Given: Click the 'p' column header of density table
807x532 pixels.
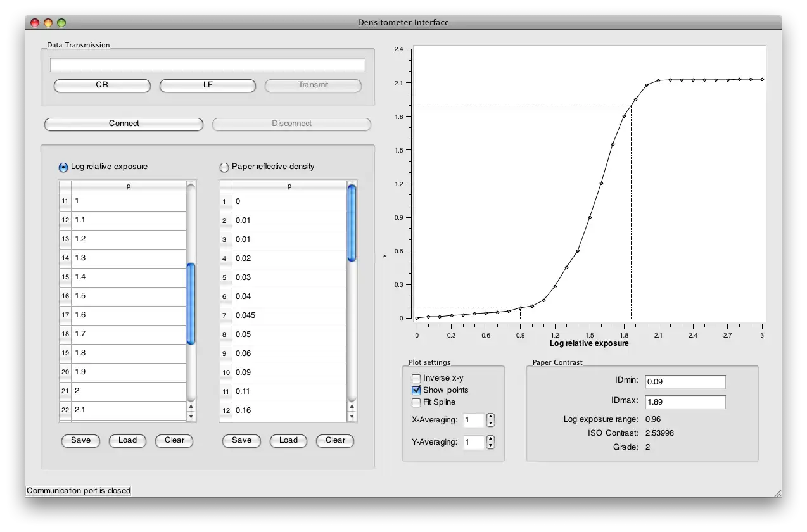Looking at the screenshot, I should [289, 186].
